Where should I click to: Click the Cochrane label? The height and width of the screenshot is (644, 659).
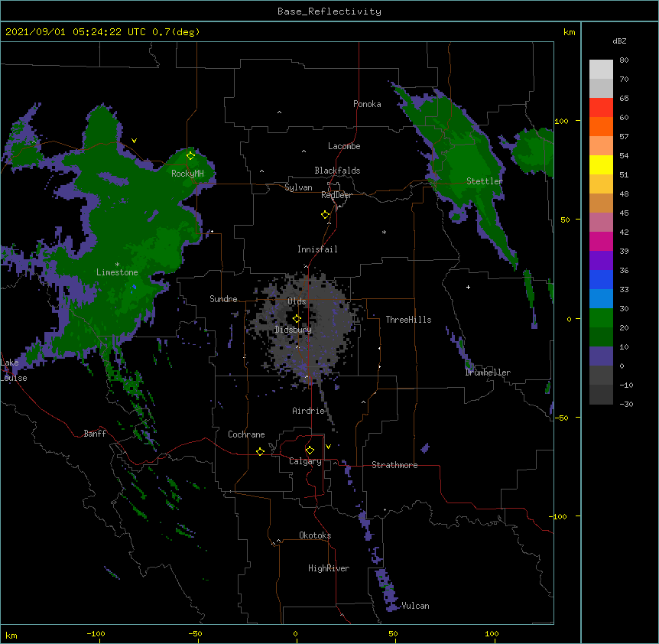(246, 434)
